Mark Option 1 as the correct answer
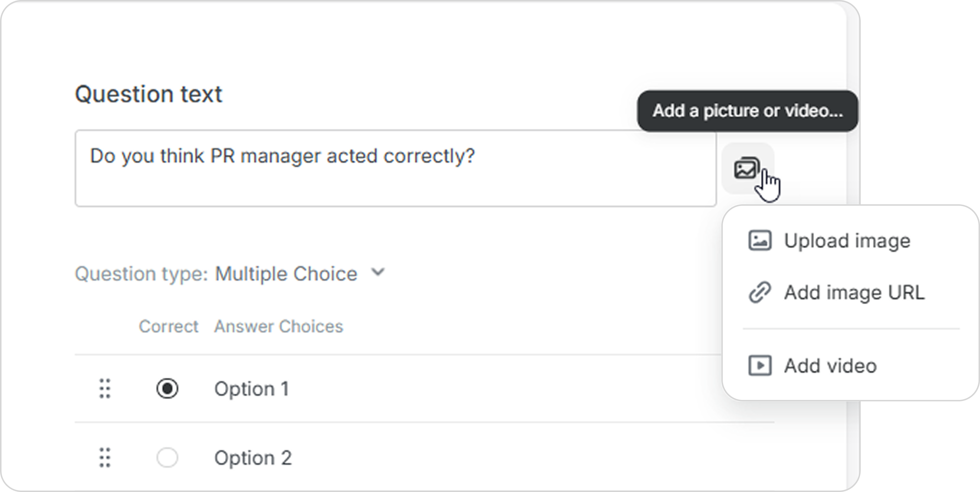Screen dimensions: 980x492 (x=167, y=388)
